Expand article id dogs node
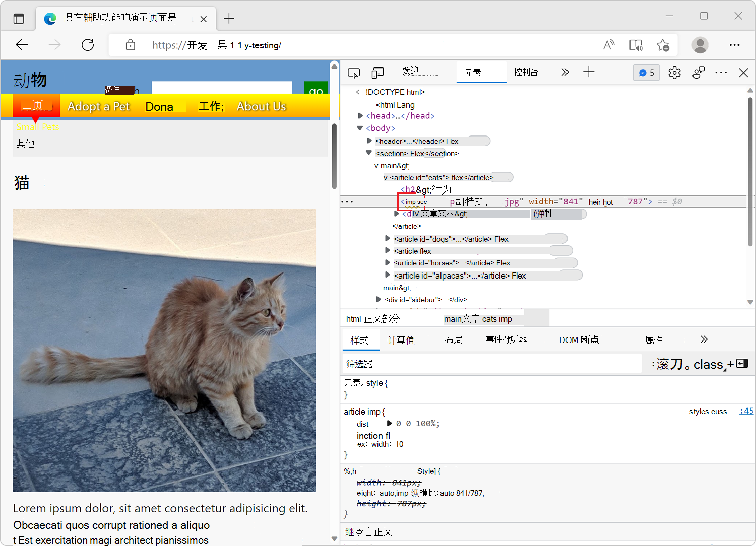The height and width of the screenshot is (546, 756). 387,238
